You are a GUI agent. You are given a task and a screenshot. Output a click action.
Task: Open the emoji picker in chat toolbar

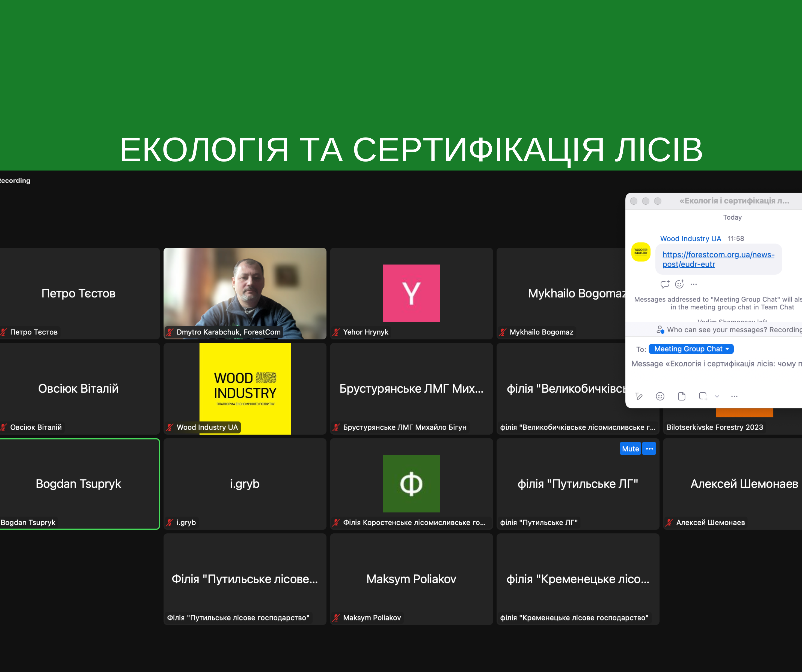(660, 396)
